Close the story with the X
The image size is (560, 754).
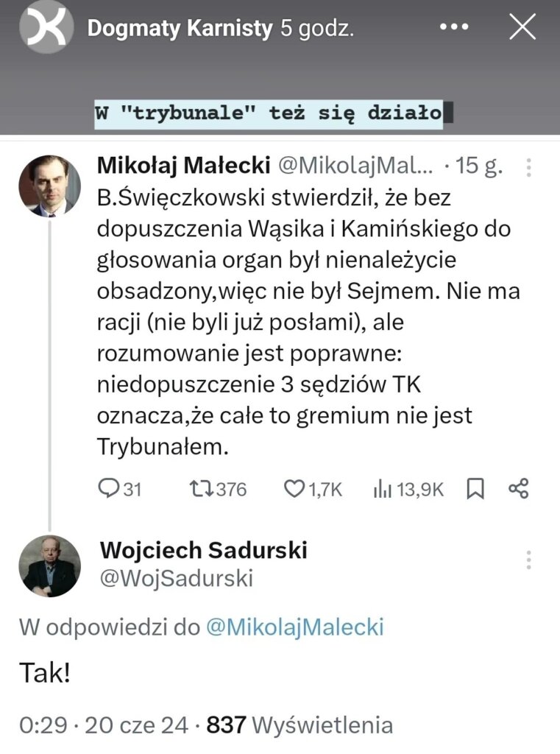point(522,27)
